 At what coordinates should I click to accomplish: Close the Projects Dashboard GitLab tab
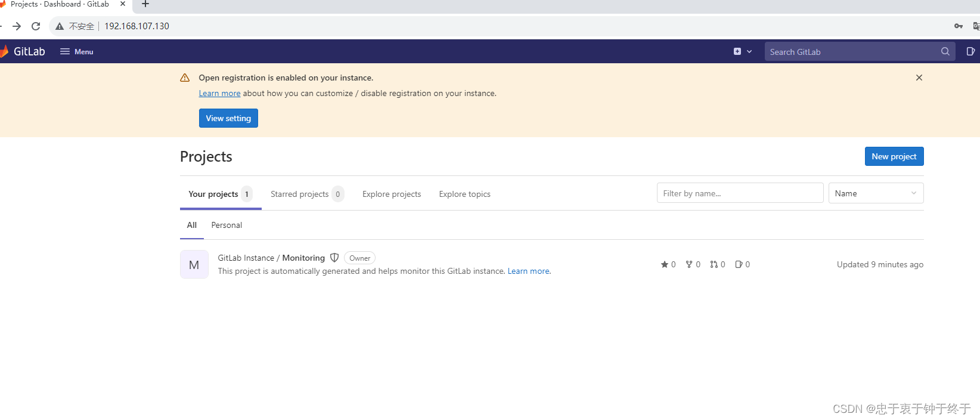[x=123, y=4]
